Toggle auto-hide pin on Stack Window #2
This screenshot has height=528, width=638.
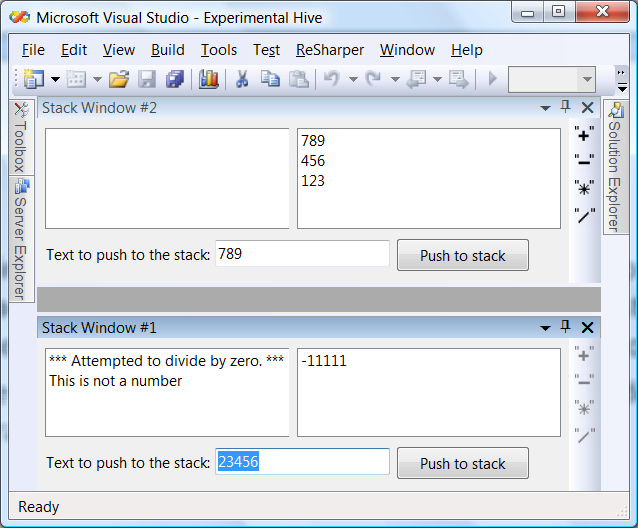click(565, 107)
